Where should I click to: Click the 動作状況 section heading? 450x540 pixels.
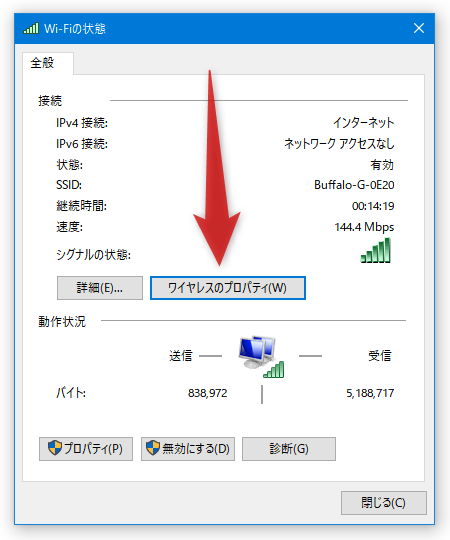62,321
